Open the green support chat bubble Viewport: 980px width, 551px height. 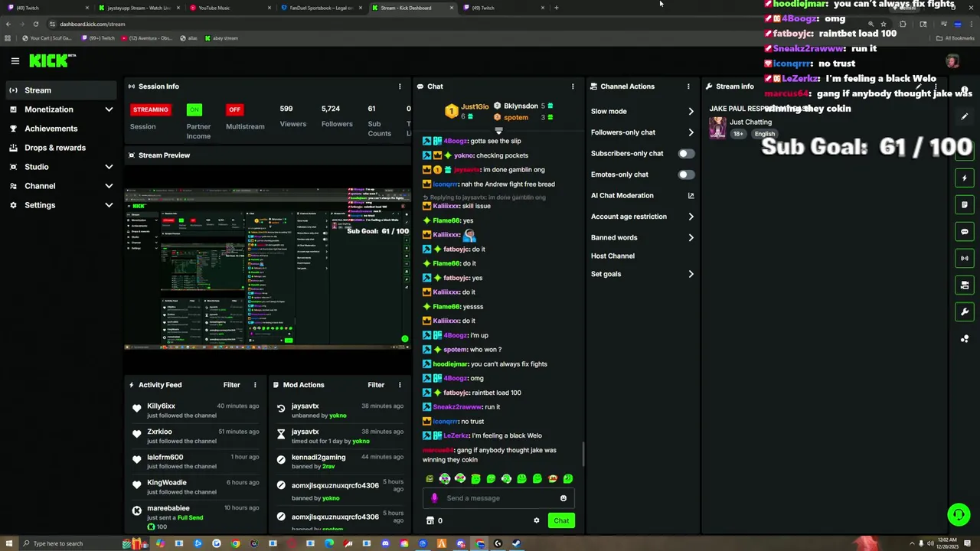959,515
